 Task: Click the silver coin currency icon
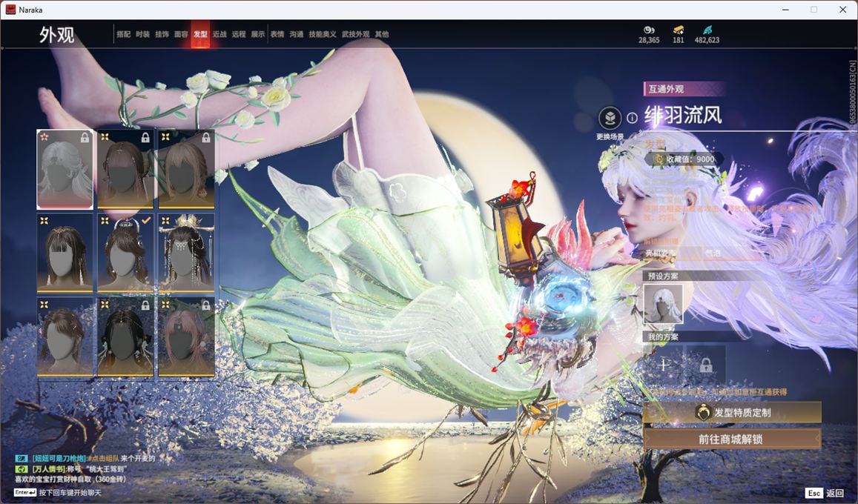pos(649,30)
